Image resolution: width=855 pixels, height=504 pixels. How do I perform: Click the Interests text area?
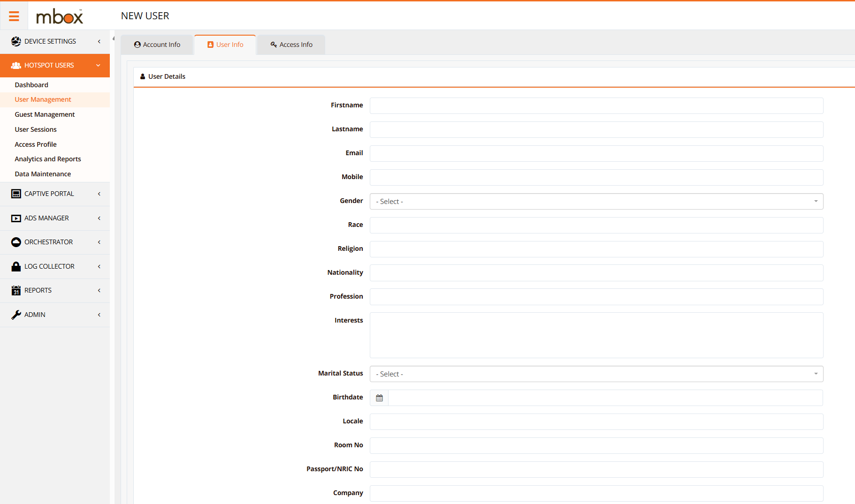point(596,335)
